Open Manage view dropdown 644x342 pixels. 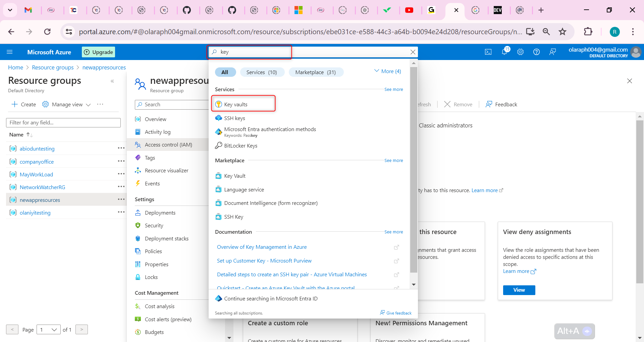click(x=66, y=104)
